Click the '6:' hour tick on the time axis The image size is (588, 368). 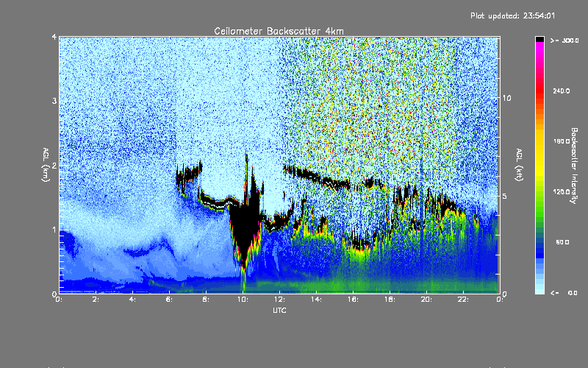tap(169, 300)
